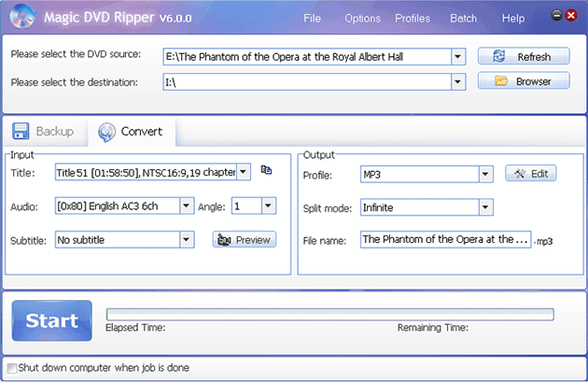The width and height of the screenshot is (588, 383).
Task: Click the Magic DVD Ripper disc logo
Action: (x=22, y=17)
